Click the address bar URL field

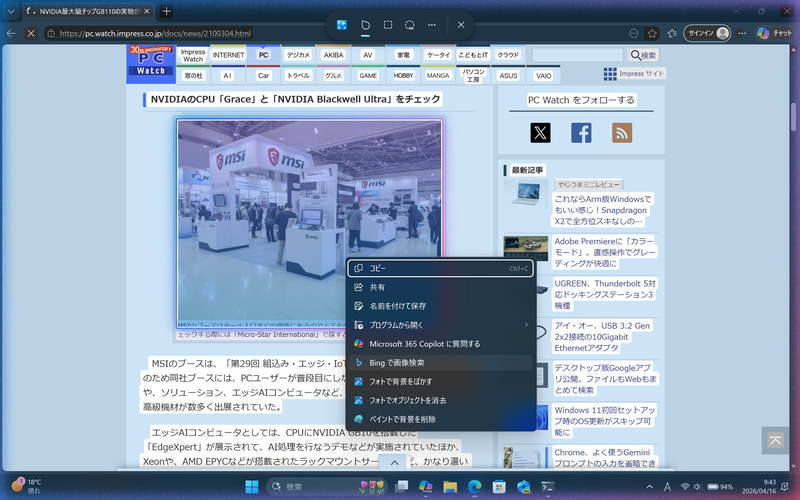pos(155,33)
